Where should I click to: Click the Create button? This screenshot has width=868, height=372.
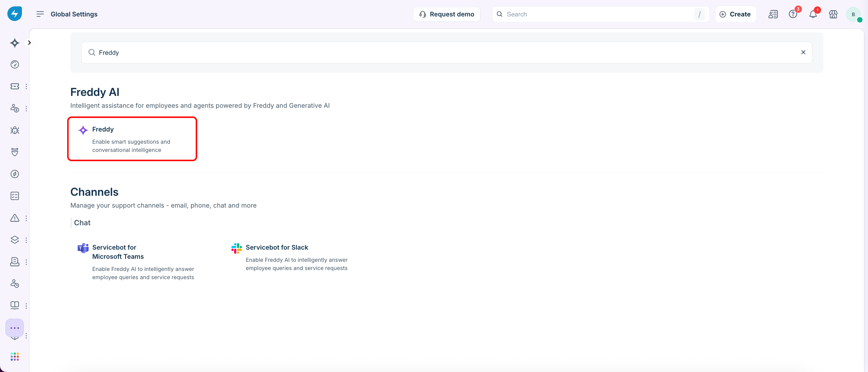point(735,14)
